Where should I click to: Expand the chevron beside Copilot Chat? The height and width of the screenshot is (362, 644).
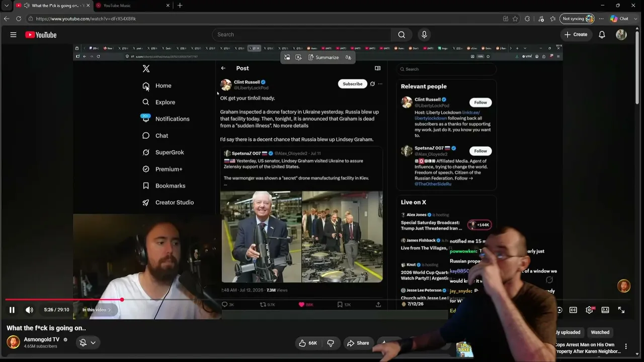point(635,19)
